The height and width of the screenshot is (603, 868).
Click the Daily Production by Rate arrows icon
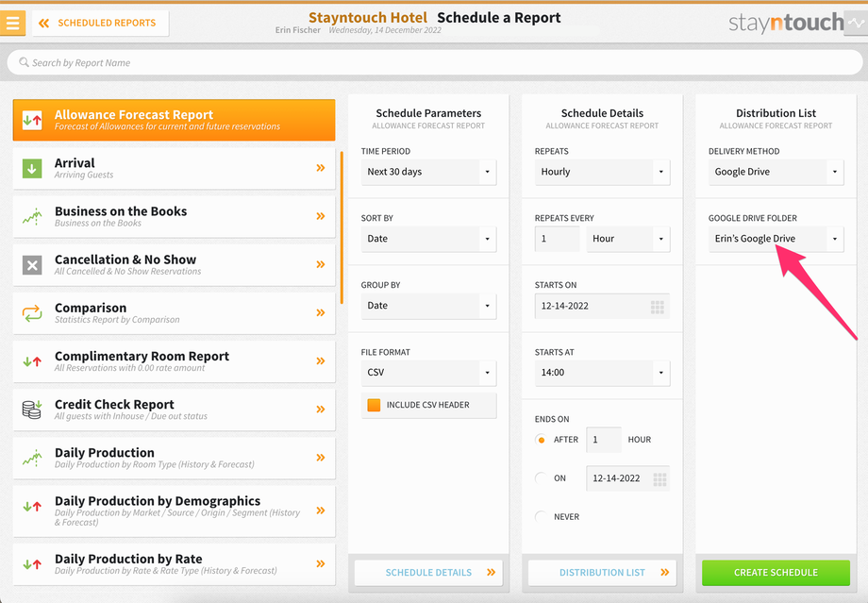pyautogui.click(x=32, y=564)
